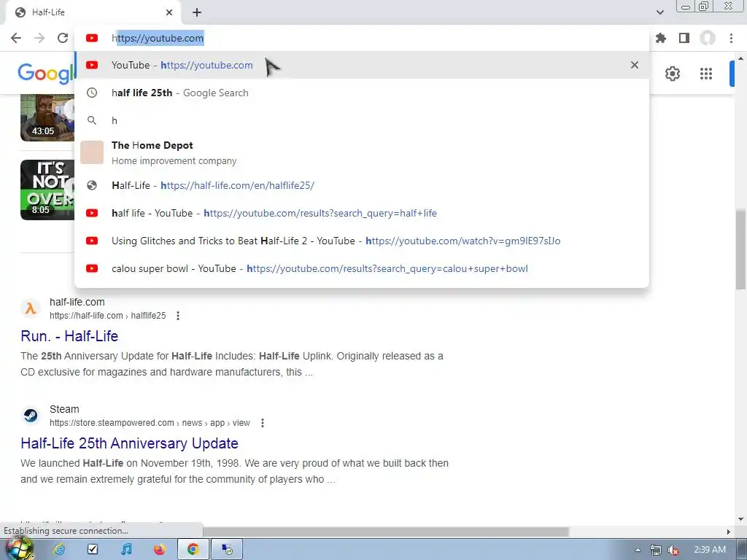Open the checkmark app on the taskbar

[x=93, y=550]
